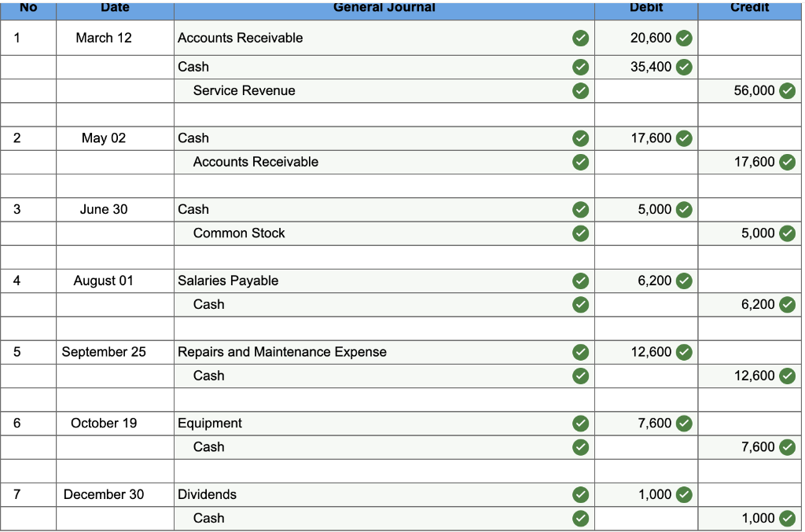This screenshot has width=805, height=532.
Task: Select the checkmark next to Equipment
Action: pyautogui.click(x=581, y=423)
